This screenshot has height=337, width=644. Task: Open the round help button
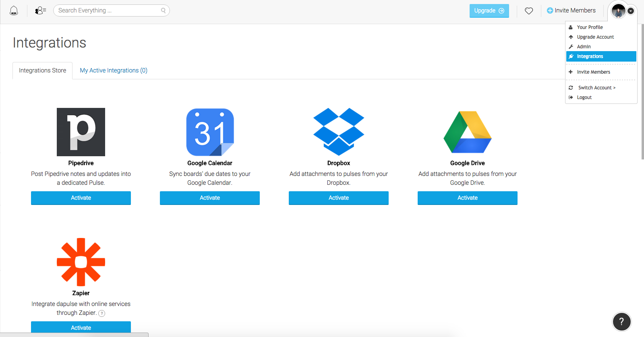coord(621,322)
